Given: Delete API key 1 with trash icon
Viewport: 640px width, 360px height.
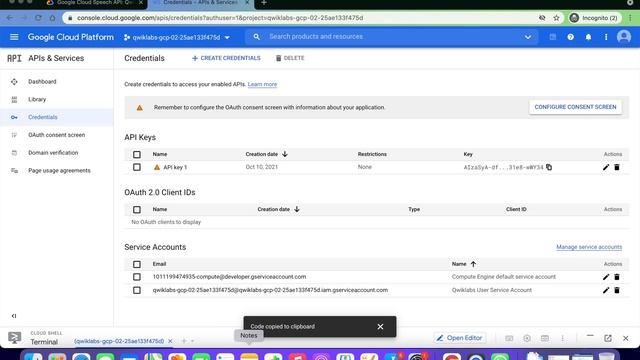Looking at the screenshot, I should pyautogui.click(x=617, y=167).
